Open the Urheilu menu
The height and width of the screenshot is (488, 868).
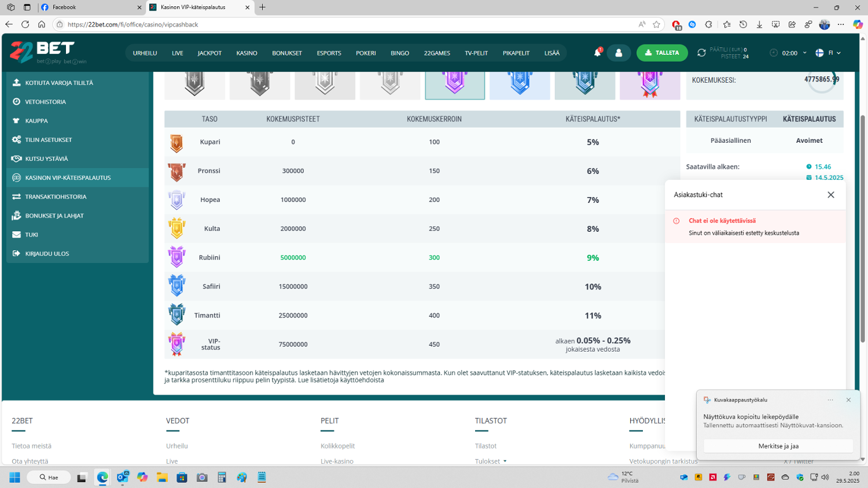(145, 53)
